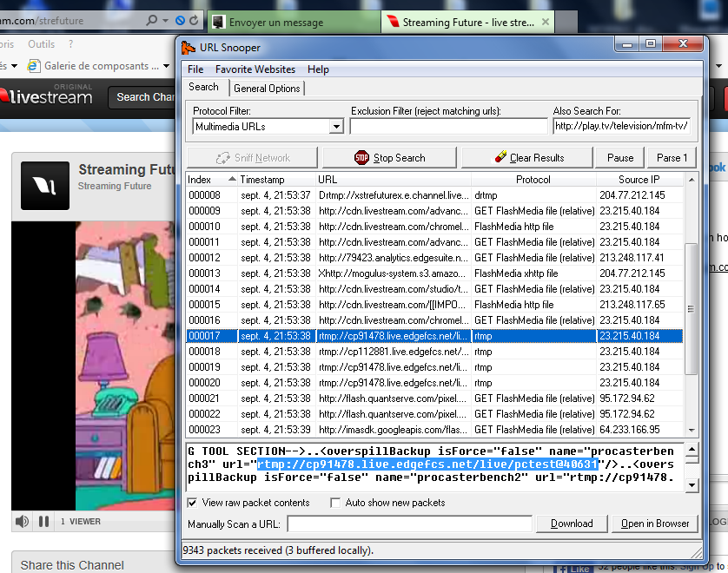Click Streaming Future channel subtitle link

(115, 186)
